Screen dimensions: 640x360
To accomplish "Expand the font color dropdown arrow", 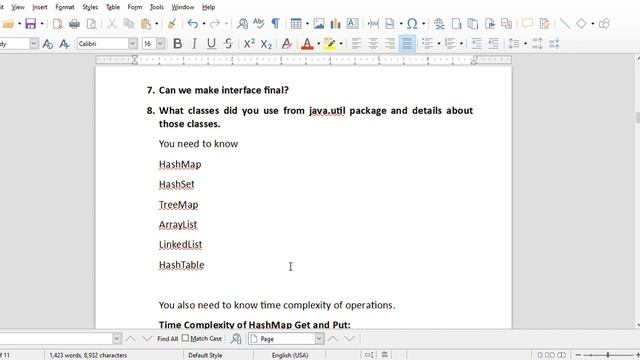I will 318,43.
